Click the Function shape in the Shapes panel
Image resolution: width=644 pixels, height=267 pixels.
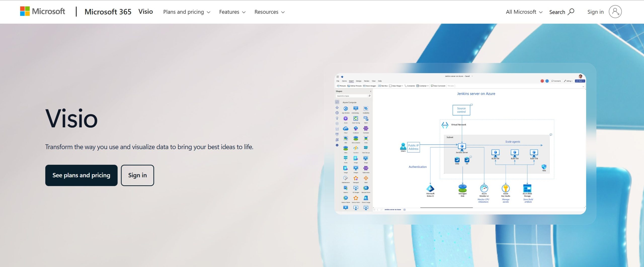[x=356, y=148]
